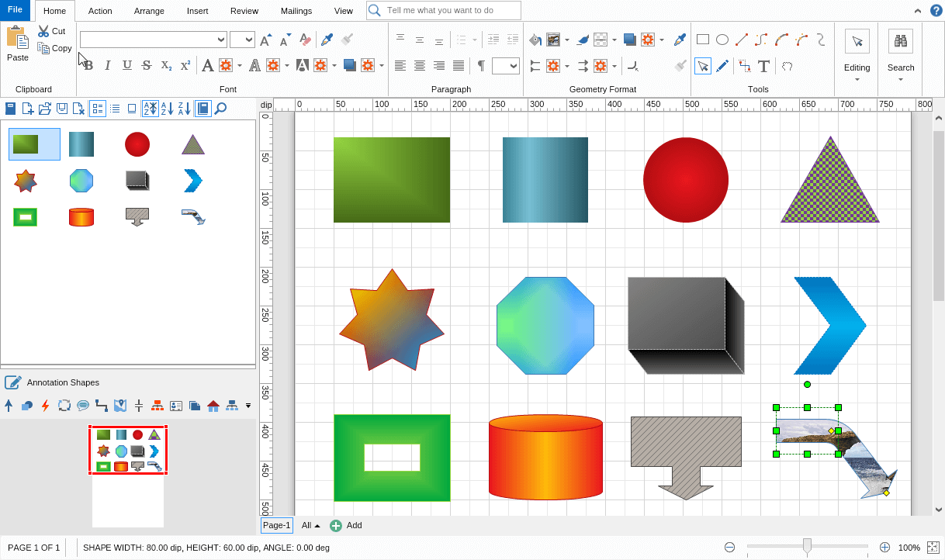945x560 pixels.
Task: Select the Page-1 tab
Action: [277, 525]
